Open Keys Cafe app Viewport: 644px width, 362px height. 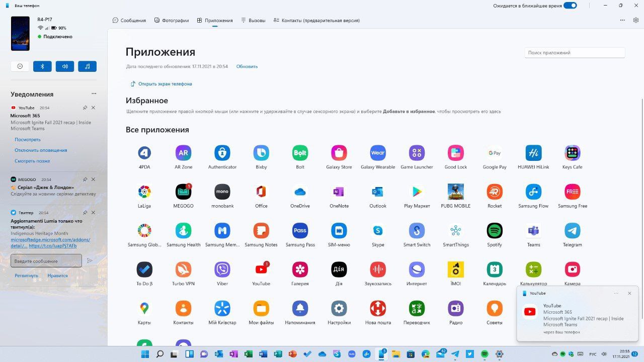point(573,153)
